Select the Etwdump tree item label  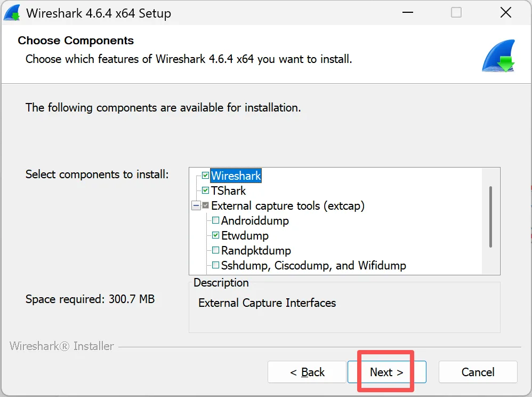[245, 235]
